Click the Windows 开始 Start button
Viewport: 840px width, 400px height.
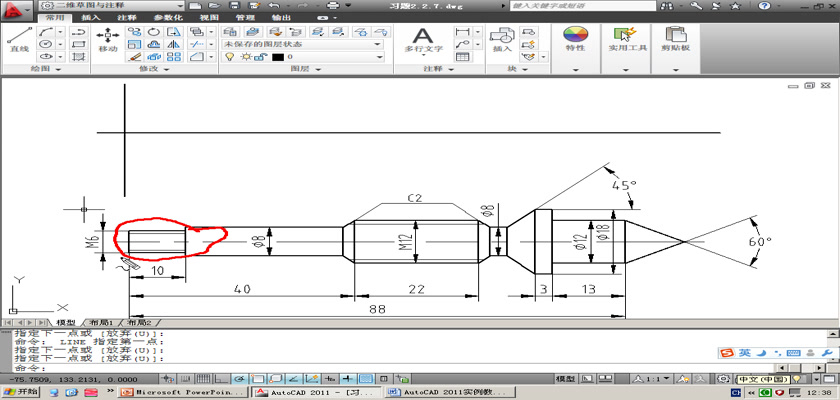point(20,392)
